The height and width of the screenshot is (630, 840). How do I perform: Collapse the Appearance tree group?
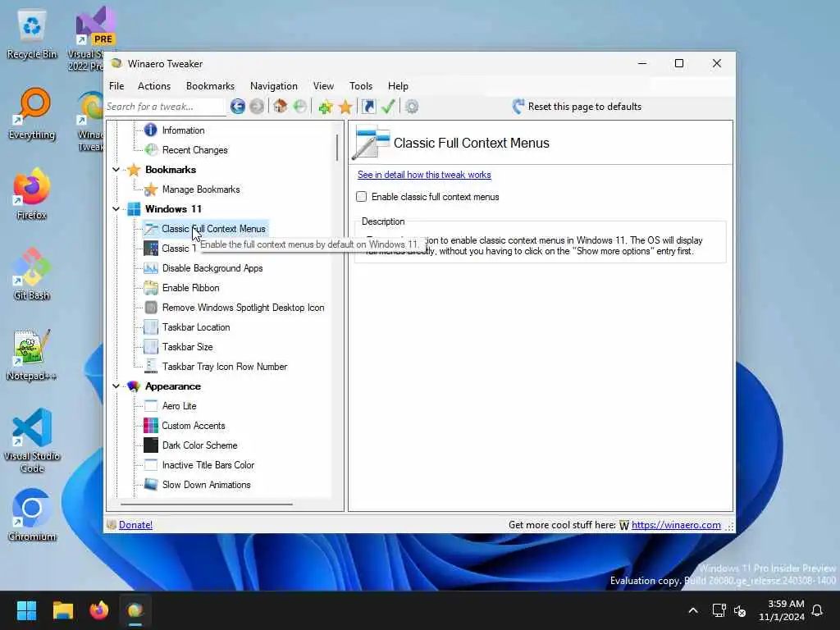click(x=116, y=386)
